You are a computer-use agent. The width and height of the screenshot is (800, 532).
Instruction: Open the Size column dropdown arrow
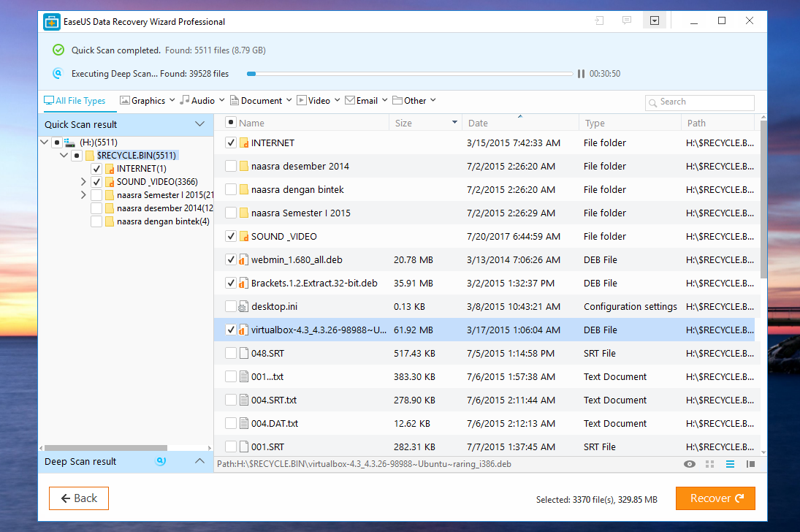454,123
